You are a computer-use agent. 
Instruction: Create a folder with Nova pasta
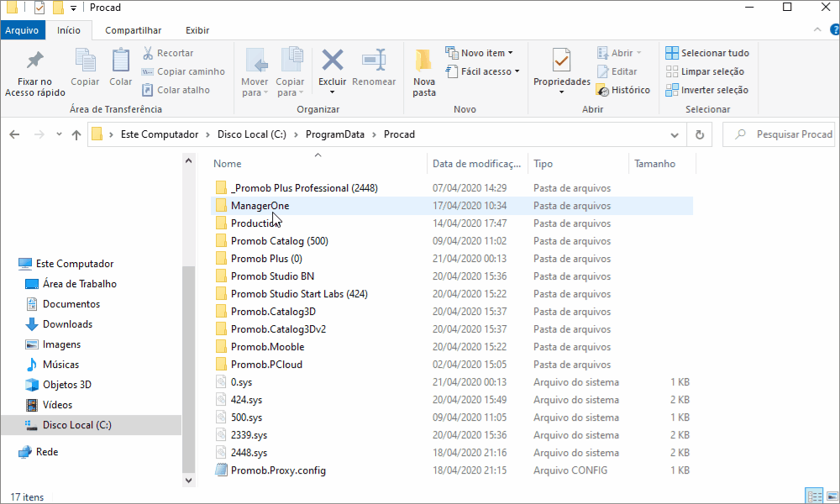tap(423, 73)
